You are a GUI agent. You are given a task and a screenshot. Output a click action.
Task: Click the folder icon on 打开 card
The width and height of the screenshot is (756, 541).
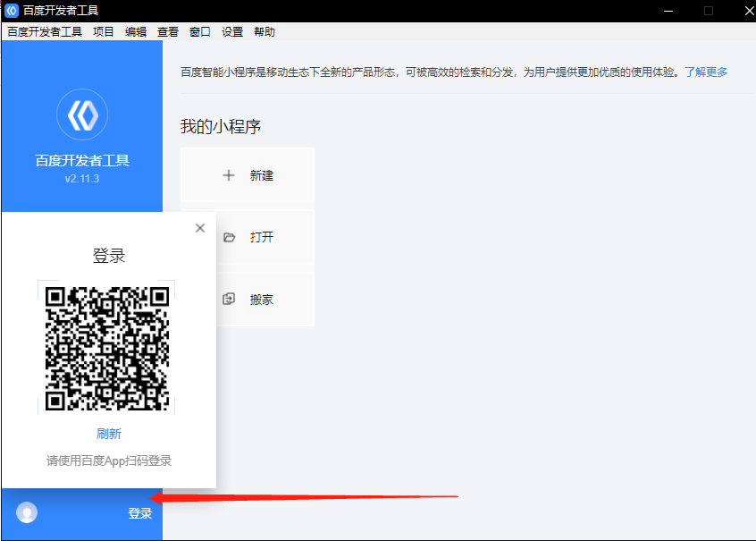tap(229, 237)
